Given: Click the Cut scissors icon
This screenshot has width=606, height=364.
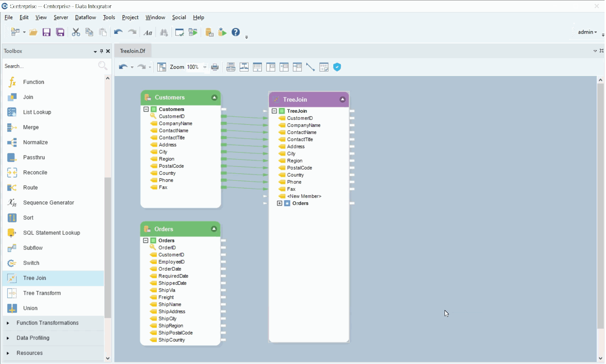Looking at the screenshot, I should [76, 32].
